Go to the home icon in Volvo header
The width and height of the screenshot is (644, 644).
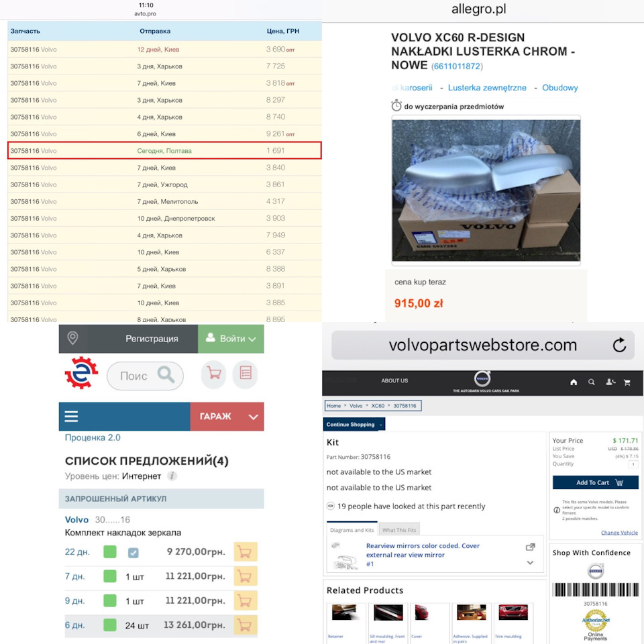(x=574, y=382)
